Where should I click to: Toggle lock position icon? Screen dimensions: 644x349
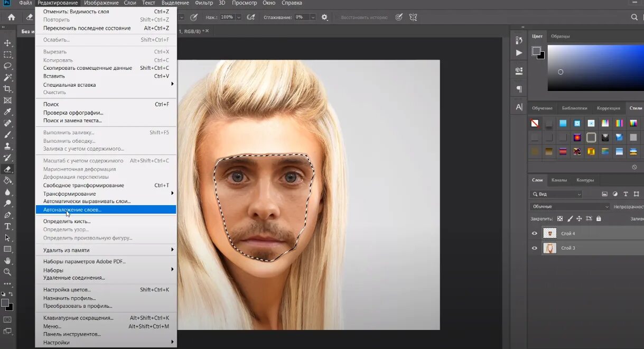point(579,218)
